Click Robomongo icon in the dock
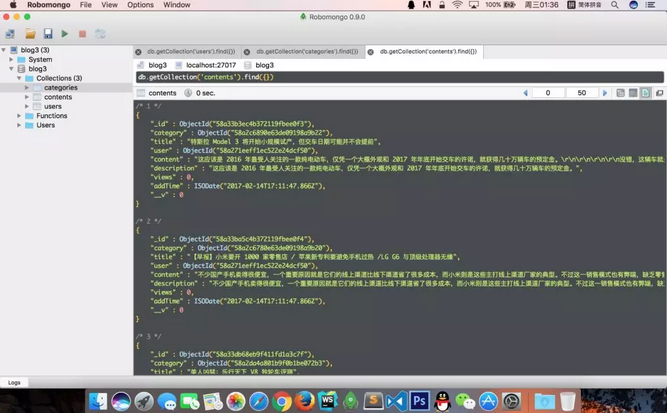This screenshot has width=667, height=413. tap(351, 401)
